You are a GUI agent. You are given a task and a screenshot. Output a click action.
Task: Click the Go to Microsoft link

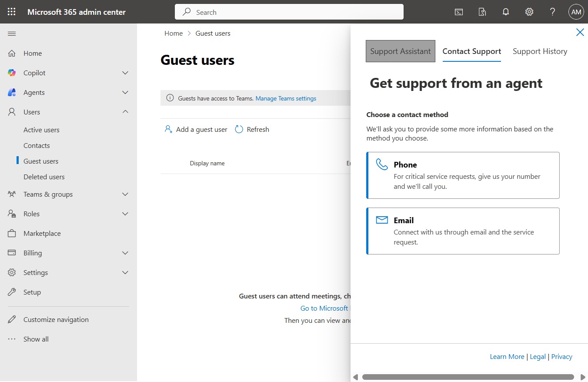[324, 308]
